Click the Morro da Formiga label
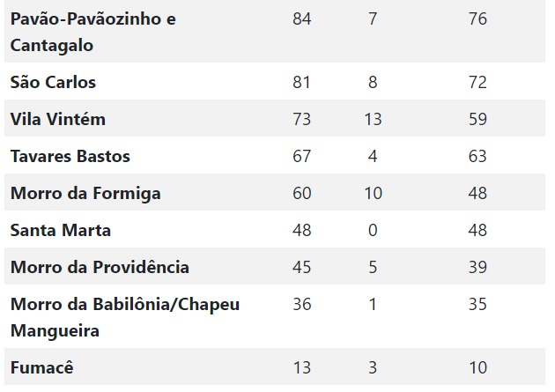 (85, 194)
